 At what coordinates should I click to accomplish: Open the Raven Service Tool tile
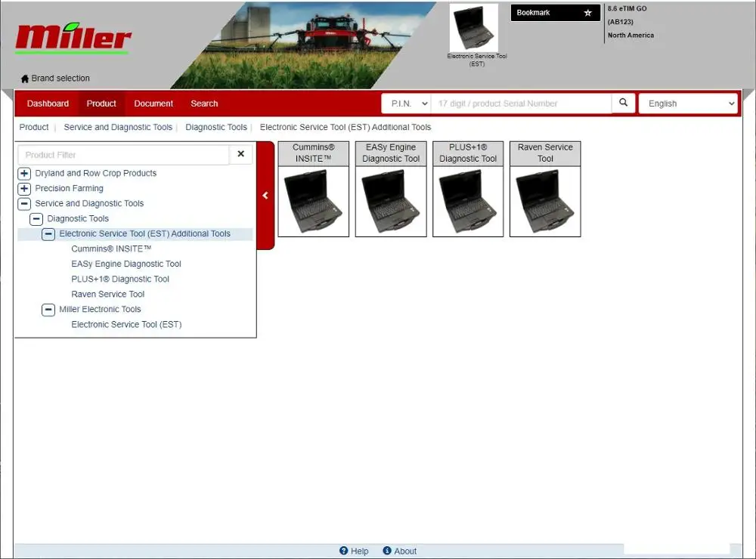(x=545, y=202)
